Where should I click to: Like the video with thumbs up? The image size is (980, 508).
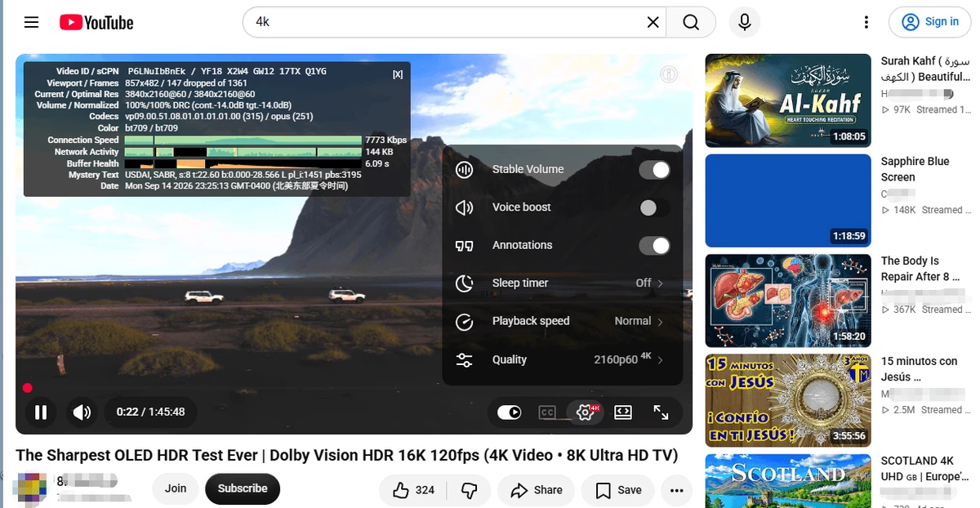413,490
